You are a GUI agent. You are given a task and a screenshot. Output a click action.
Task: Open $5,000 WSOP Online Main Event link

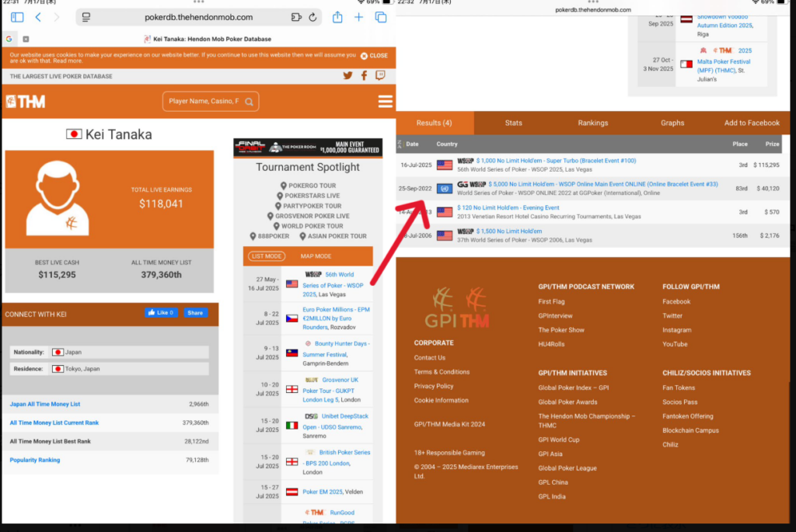[x=603, y=184]
